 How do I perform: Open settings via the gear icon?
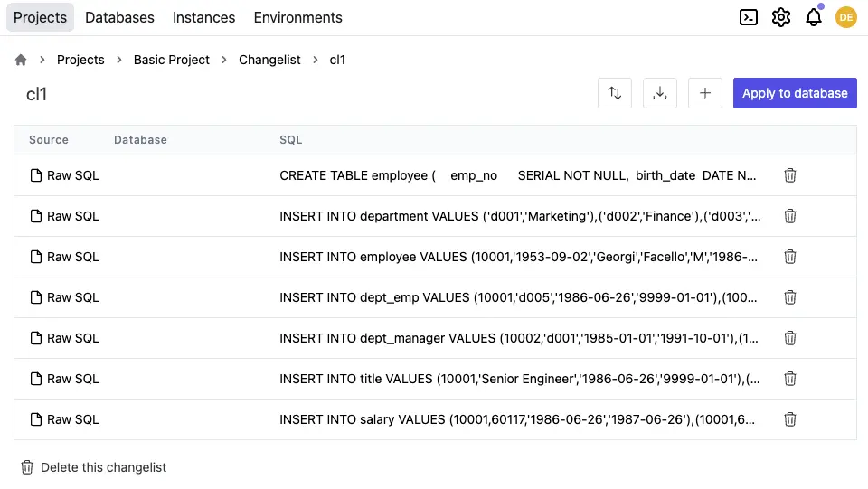[781, 17]
